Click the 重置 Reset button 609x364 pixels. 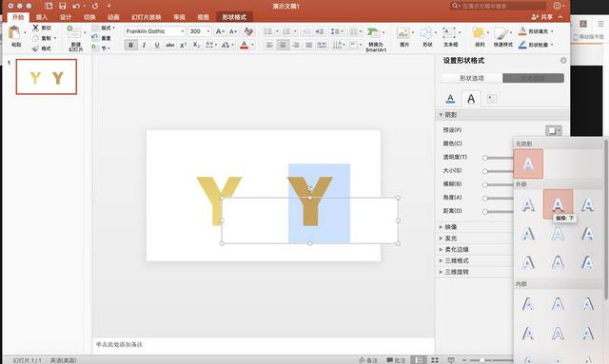102,38
